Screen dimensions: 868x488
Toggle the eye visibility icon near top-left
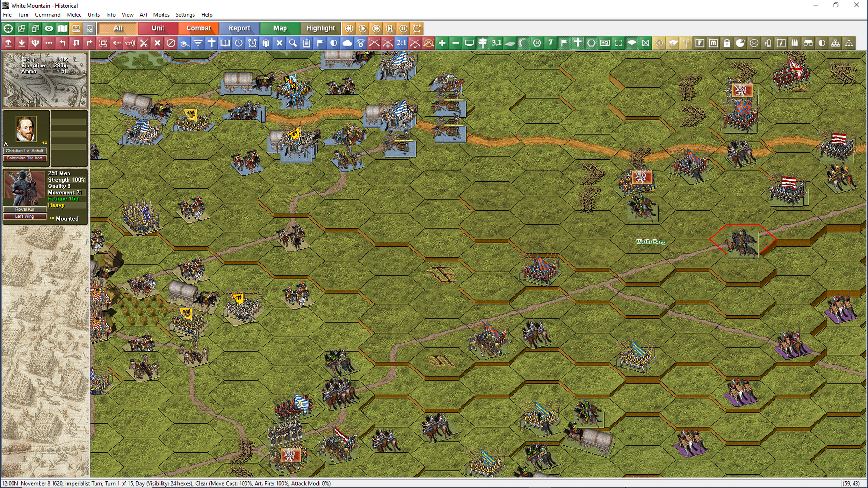48,28
